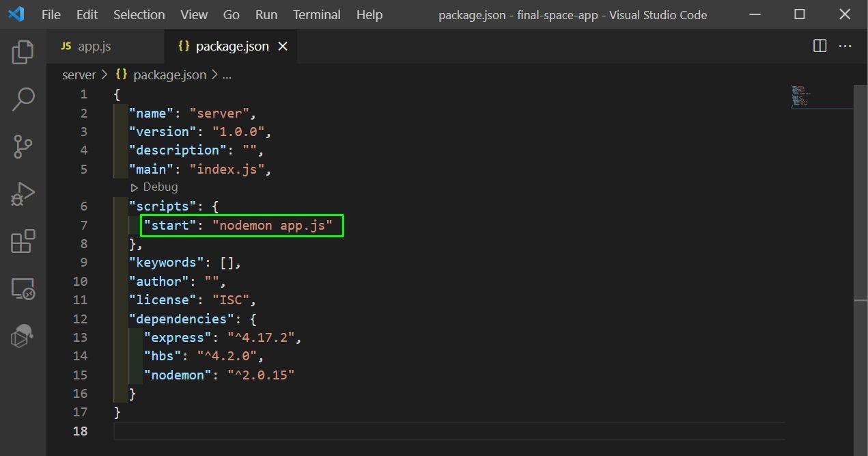This screenshot has height=456, width=868.
Task: Click the "dependencies" key text
Action: tap(182, 319)
